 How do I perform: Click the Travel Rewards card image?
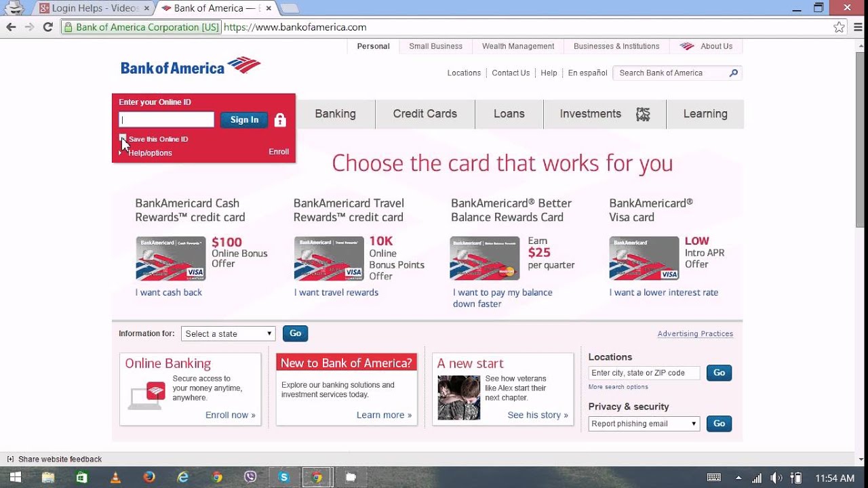pyautogui.click(x=329, y=258)
